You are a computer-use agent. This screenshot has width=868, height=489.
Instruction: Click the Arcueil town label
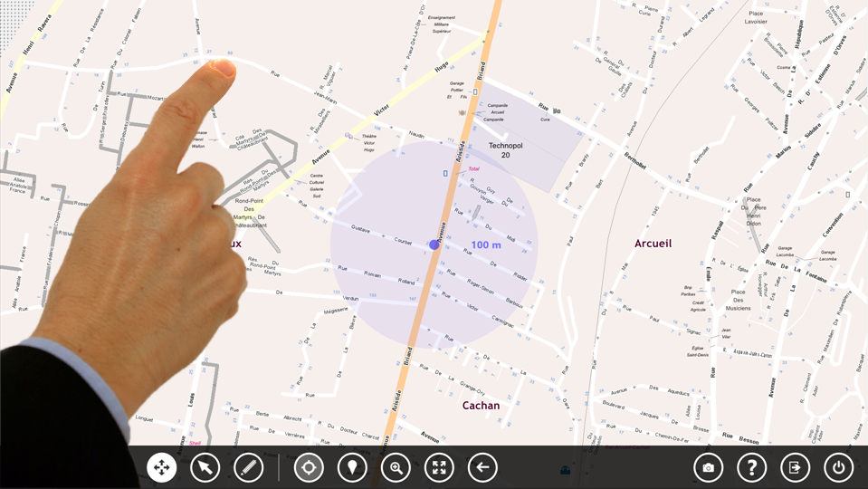[653, 244]
